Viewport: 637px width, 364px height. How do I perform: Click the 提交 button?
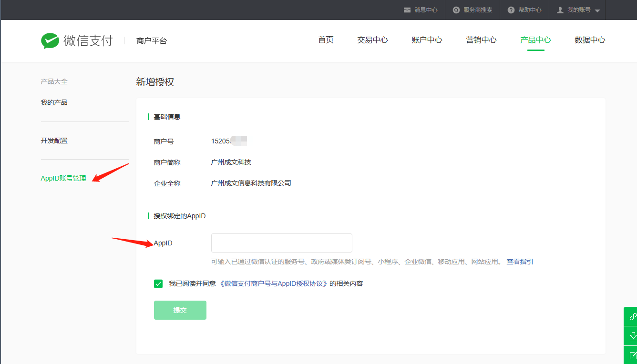[x=180, y=310]
